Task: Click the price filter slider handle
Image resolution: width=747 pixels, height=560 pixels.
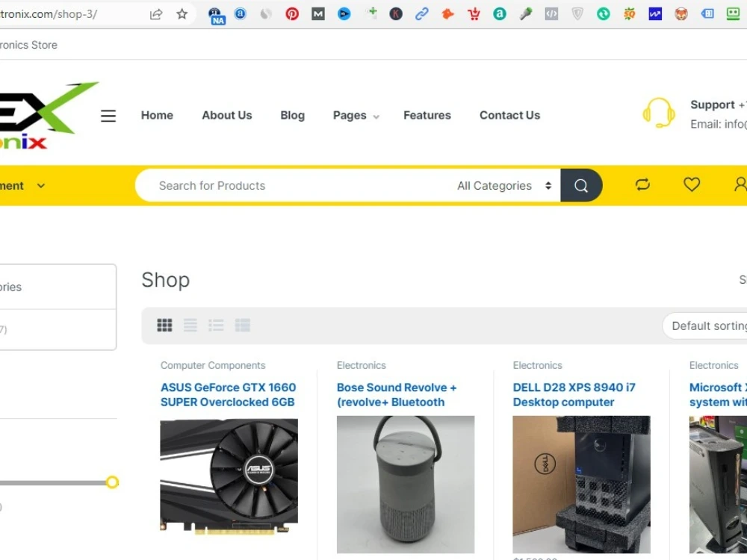Action: click(x=112, y=482)
